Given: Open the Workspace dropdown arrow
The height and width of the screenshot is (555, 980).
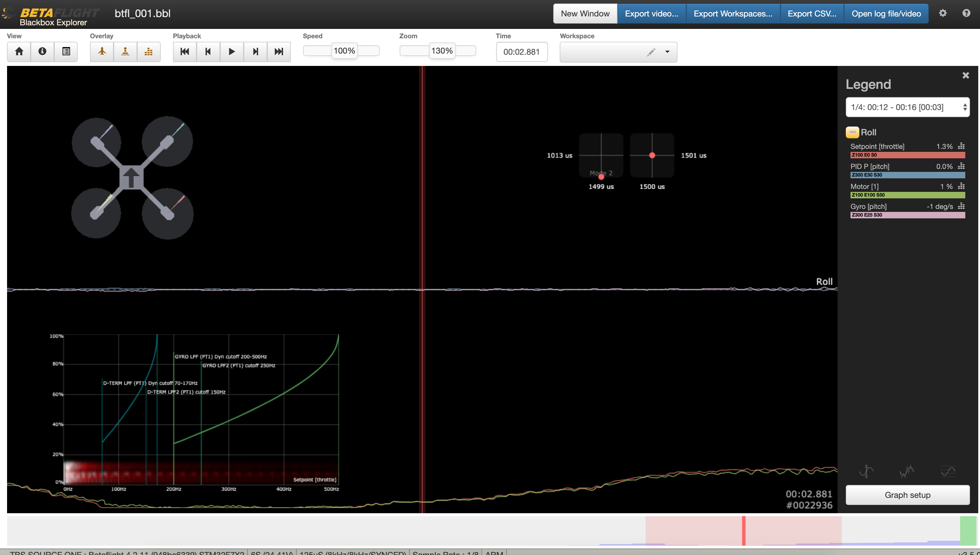Looking at the screenshot, I should click(667, 52).
